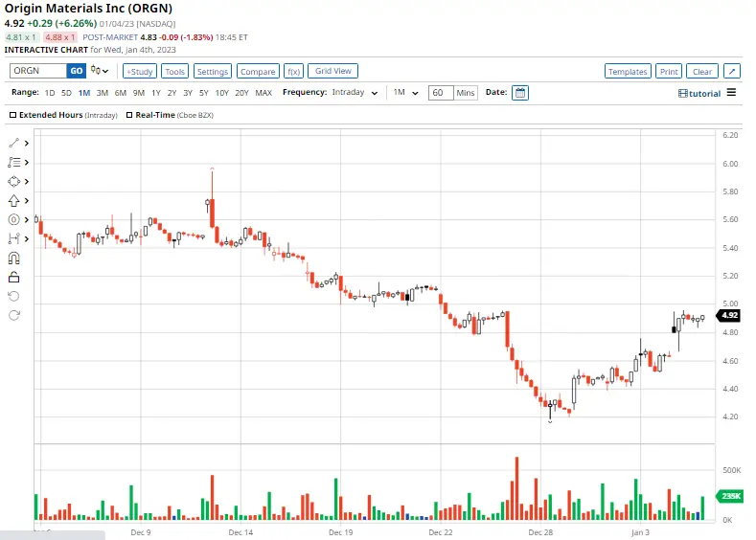
Task: Select the shapes drawing tool
Action: coord(14,182)
